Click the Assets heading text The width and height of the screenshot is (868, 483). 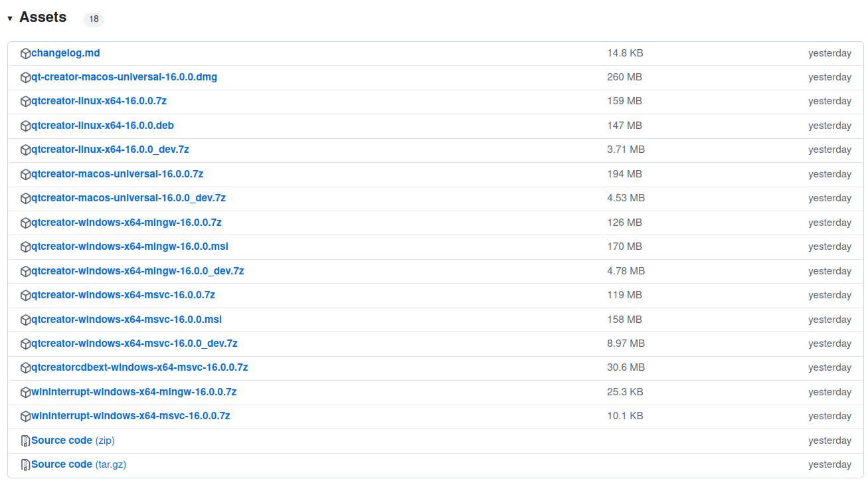[43, 18]
